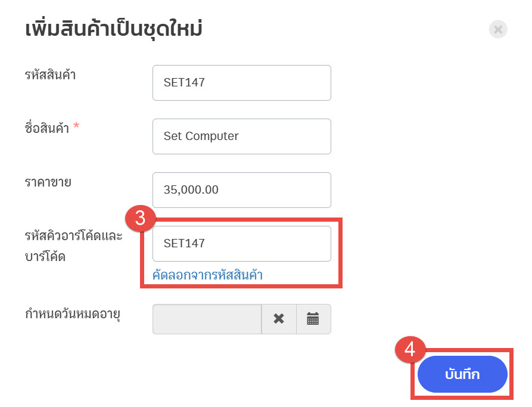Click the เพิ่มสินค้าเป็นชุดใหม่ dialog title
The height and width of the screenshot is (407, 532).
(114, 29)
